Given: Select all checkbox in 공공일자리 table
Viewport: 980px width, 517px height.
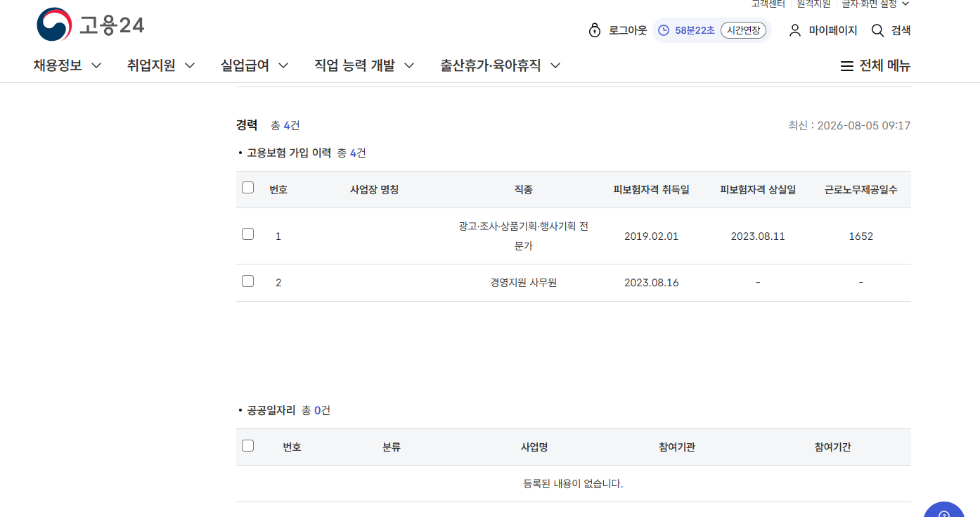Looking at the screenshot, I should (x=247, y=445).
